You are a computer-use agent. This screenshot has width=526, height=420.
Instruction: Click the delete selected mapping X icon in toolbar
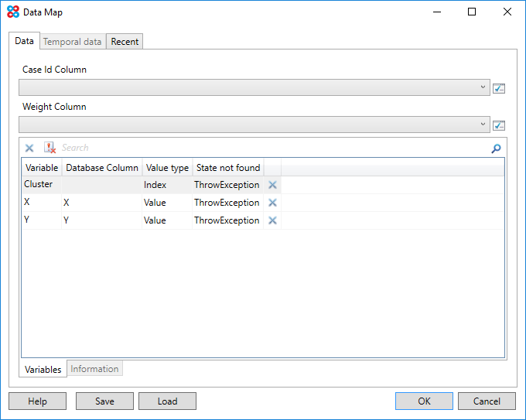pyautogui.click(x=29, y=149)
